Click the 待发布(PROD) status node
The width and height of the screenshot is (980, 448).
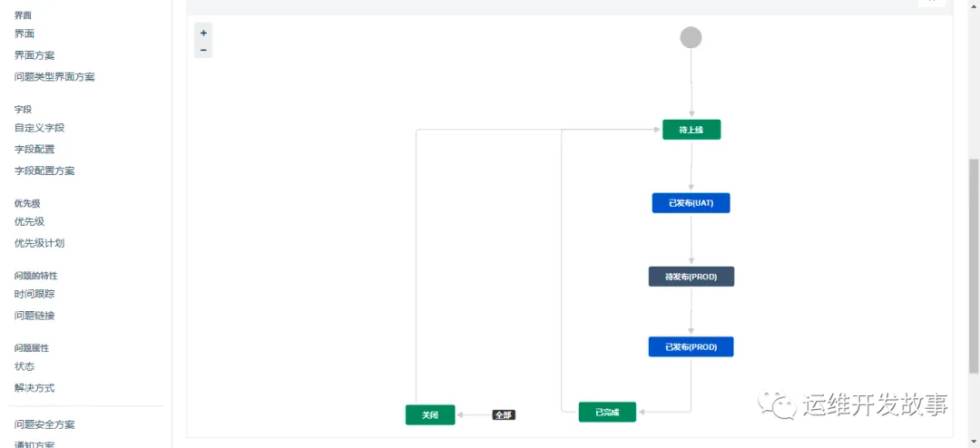(x=691, y=277)
